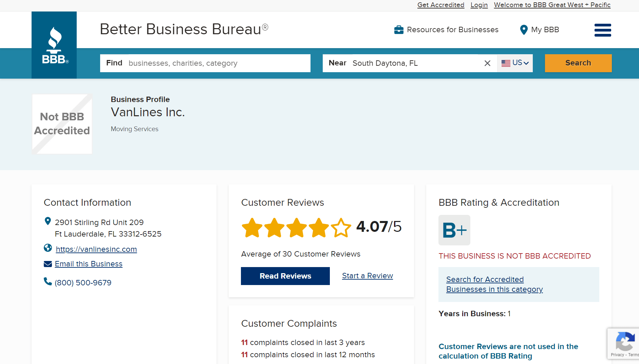Open the My BBB menu

point(540,30)
